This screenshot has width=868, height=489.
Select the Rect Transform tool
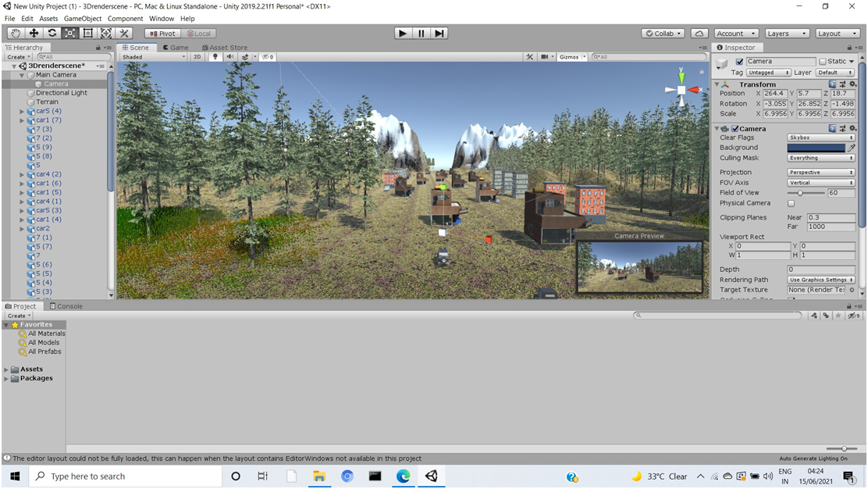tap(87, 33)
